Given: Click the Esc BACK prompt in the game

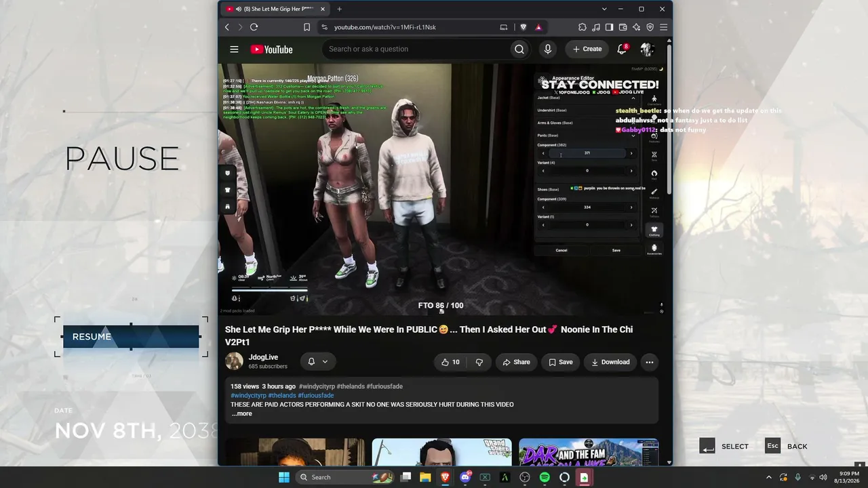Looking at the screenshot, I should 786,446.
